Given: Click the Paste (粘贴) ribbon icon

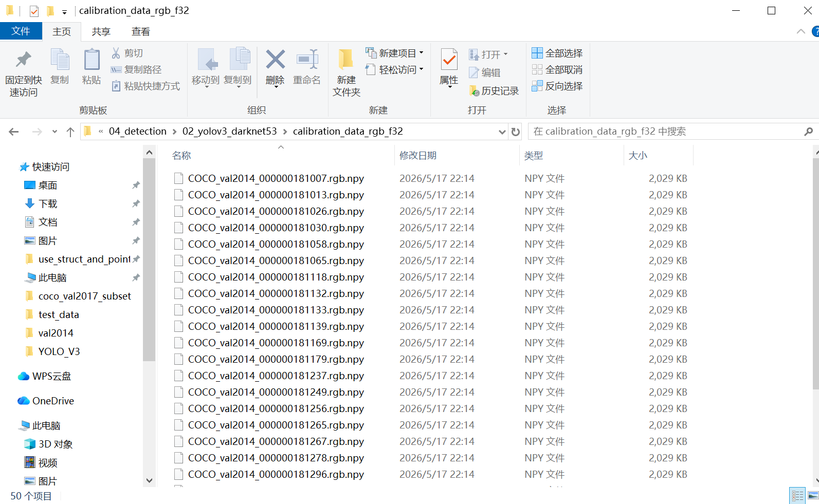Looking at the screenshot, I should pos(92,60).
